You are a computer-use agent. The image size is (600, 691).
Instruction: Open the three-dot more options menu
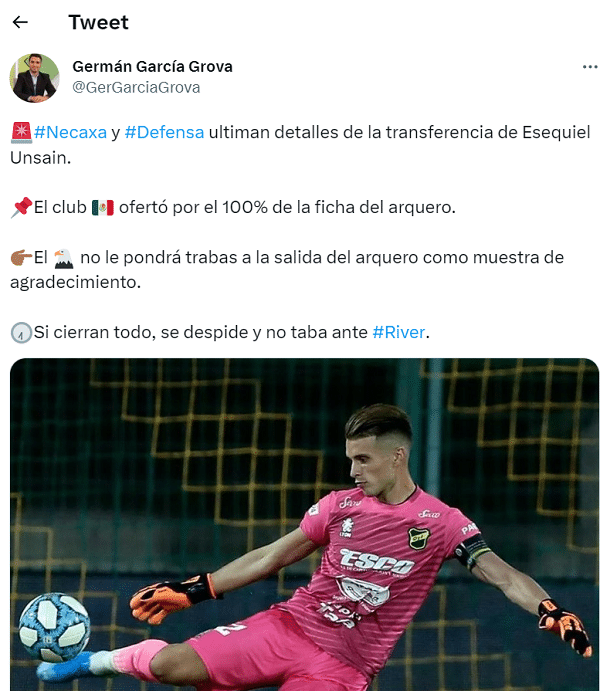click(589, 67)
